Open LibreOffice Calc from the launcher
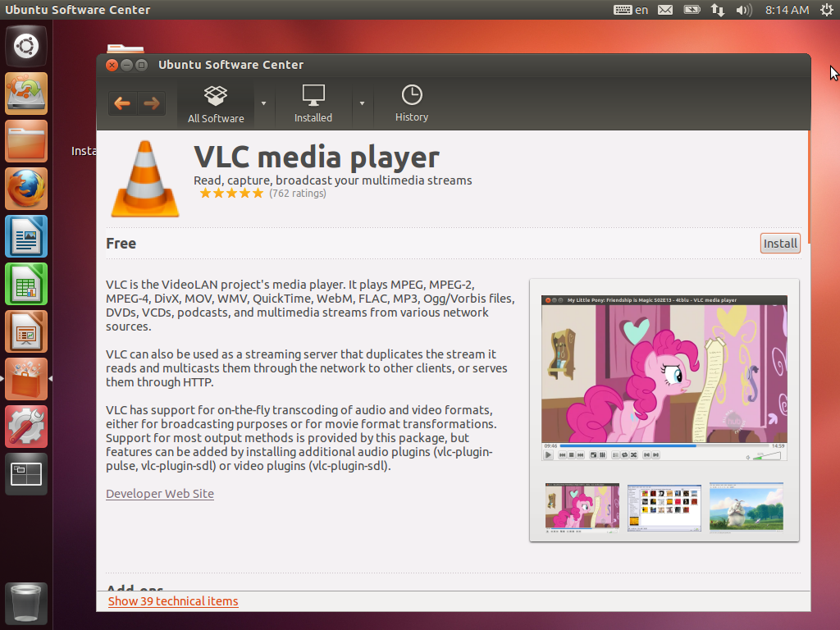 click(26, 284)
